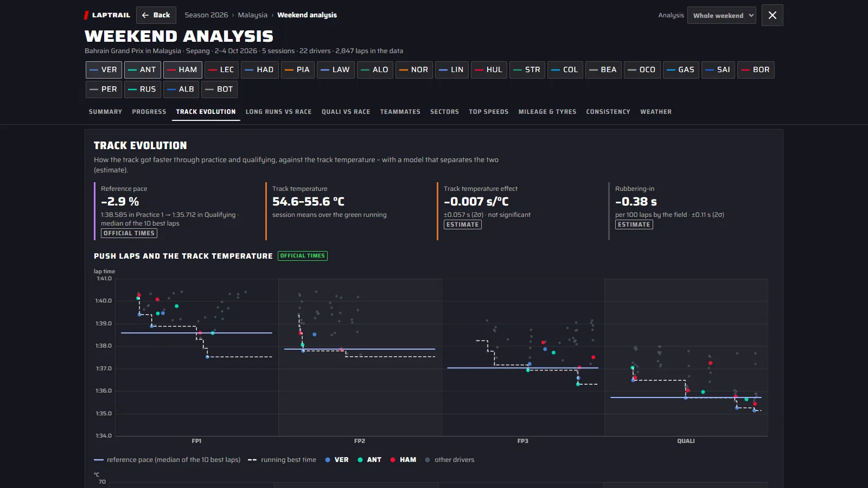Switch to the Sectors tab
The width and height of the screenshot is (868, 488).
pos(445,112)
